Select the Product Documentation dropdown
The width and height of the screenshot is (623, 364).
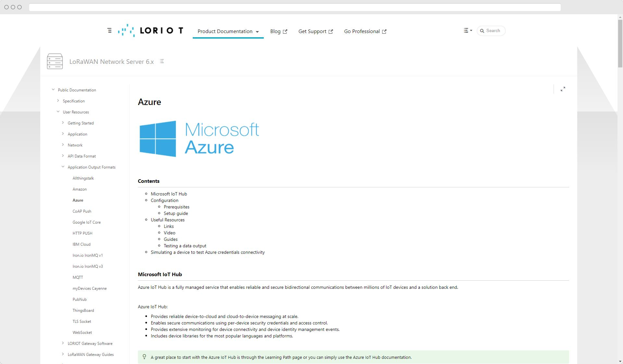227,31
